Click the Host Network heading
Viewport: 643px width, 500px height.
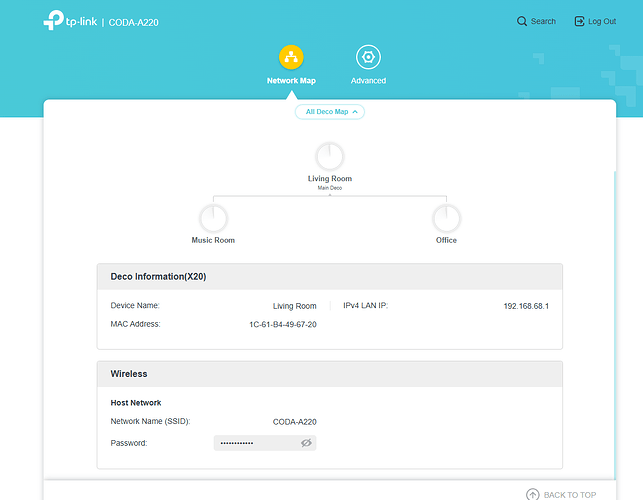click(136, 403)
